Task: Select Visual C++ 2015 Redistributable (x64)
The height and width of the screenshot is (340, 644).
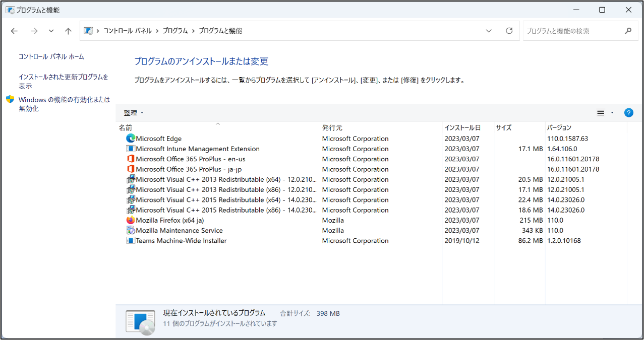Action: point(226,200)
